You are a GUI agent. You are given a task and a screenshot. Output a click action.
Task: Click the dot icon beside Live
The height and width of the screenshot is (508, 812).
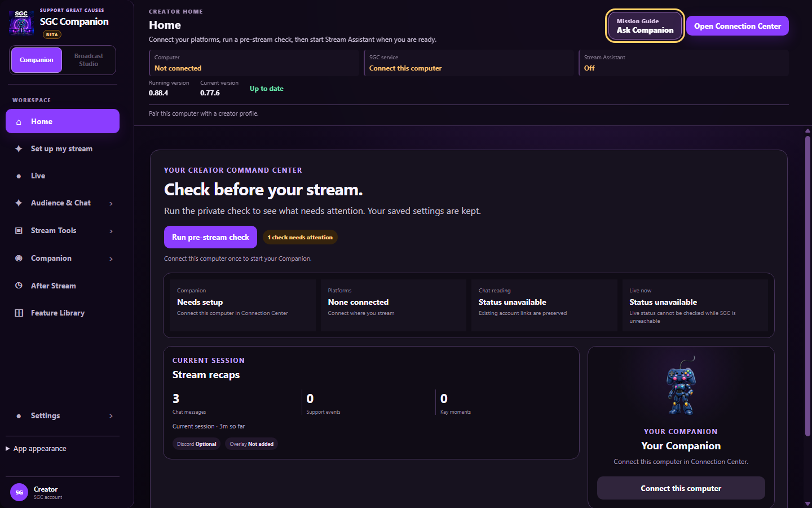[19, 176]
